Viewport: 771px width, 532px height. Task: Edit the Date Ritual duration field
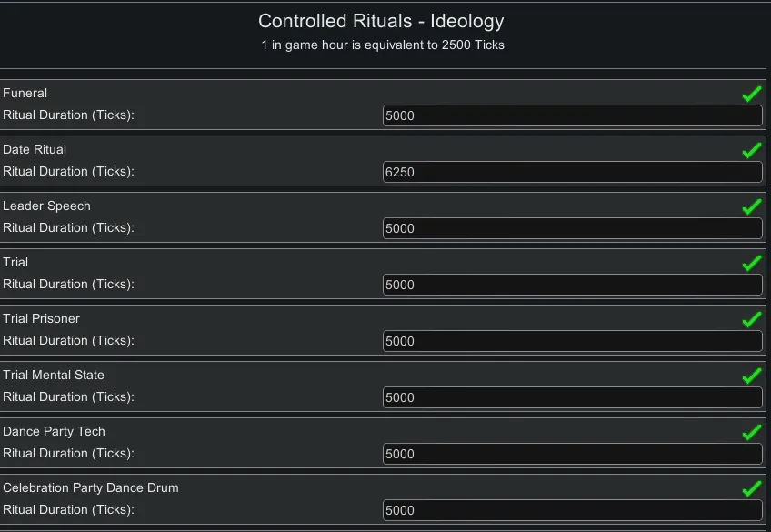pyautogui.click(x=572, y=172)
